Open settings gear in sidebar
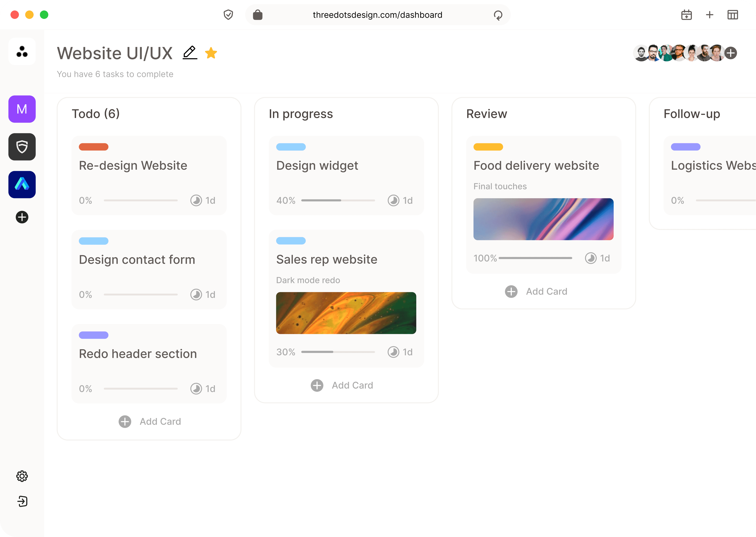 (x=22, y=476)
